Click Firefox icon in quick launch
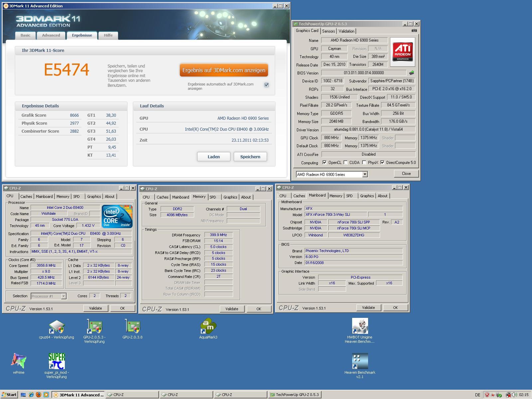This screenshot has height=399, width=532. pos(39,395)
